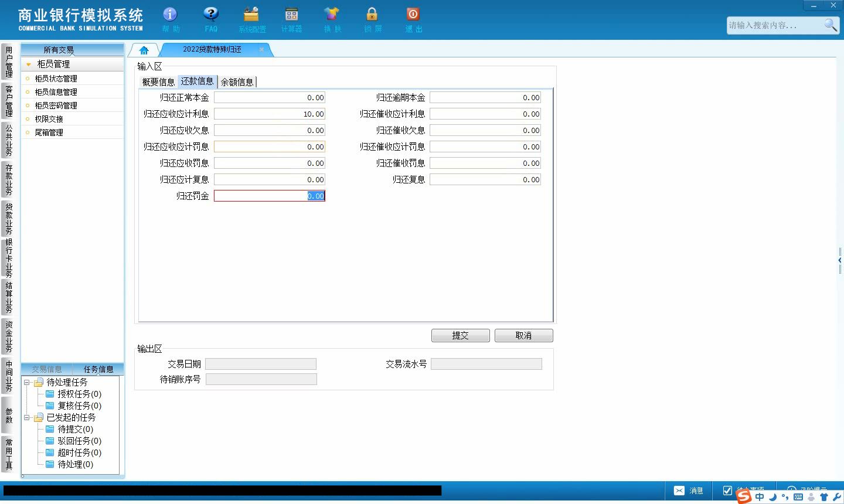Click the 驳回任务 folder icon

point(50,441)
